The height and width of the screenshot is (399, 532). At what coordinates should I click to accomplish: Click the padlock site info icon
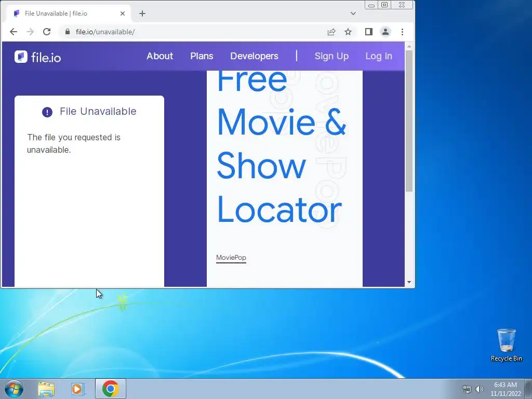[x=68, y=32]
